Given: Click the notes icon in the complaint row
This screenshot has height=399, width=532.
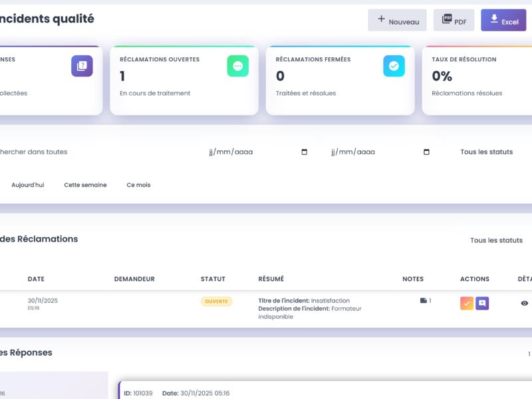Looking at the screenshot, I should tap(424, 301).
